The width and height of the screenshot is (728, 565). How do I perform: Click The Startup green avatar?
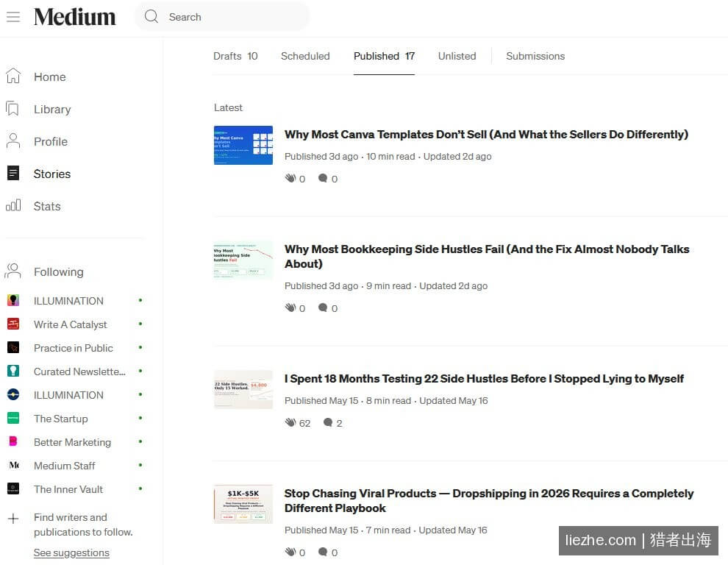tap(13, 418)
